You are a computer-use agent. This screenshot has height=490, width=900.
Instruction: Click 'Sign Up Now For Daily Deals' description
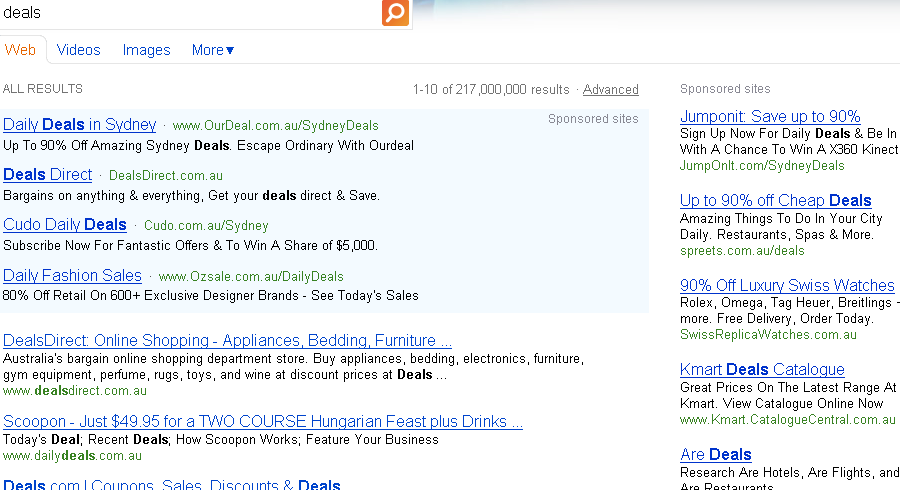[789, 141]
